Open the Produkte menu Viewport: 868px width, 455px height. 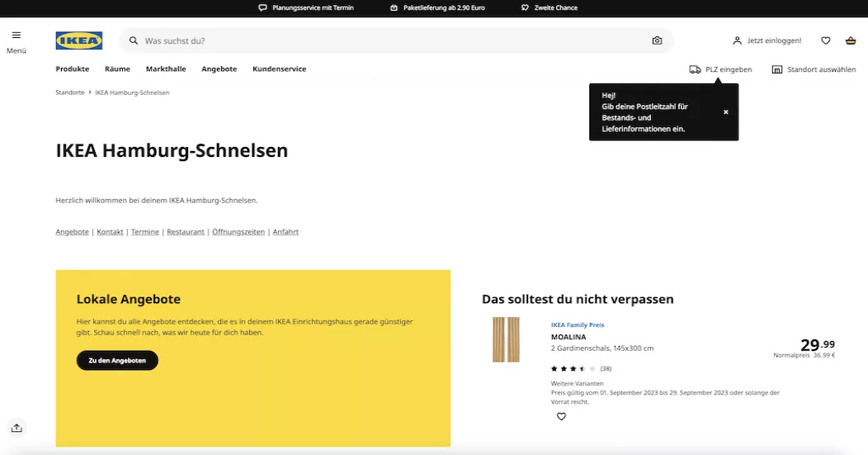(73, 69)
